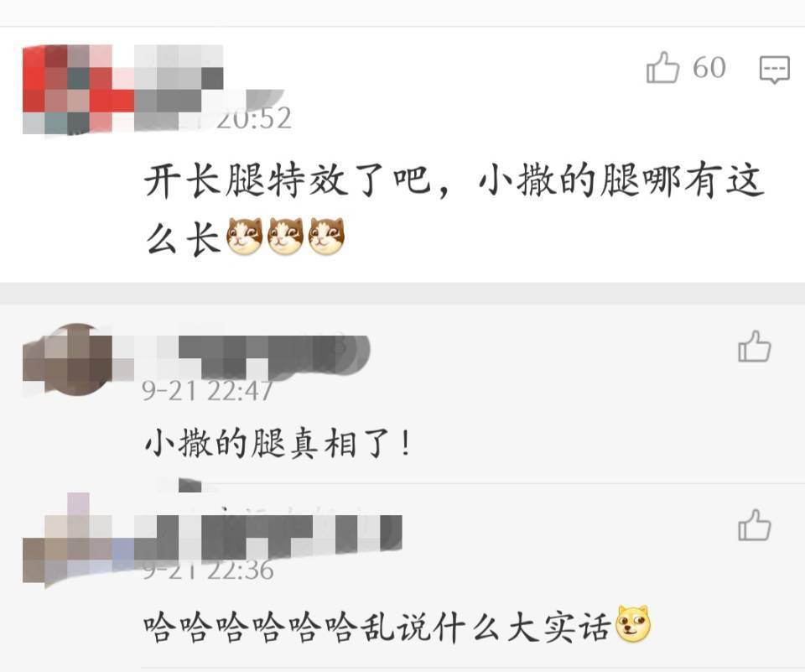The image size is (805, 672).
Task: Click the third cat emoji
Action: (326, 236)
